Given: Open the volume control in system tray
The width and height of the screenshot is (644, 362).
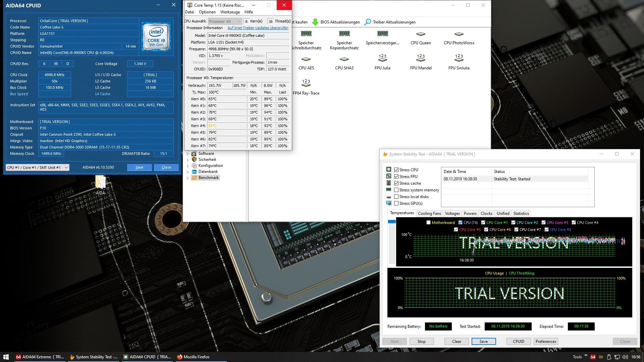Looking at the screenshot, I should coord(625,357).
